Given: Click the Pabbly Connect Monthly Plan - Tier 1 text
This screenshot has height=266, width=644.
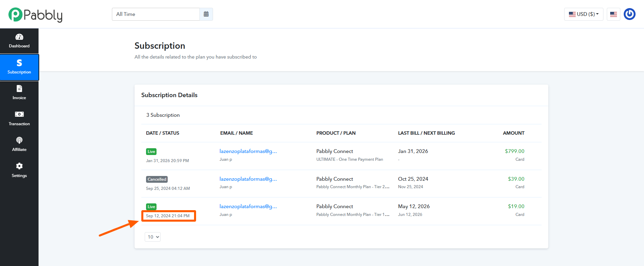Looking at the screenshot, I should click(x=353, y=215).
